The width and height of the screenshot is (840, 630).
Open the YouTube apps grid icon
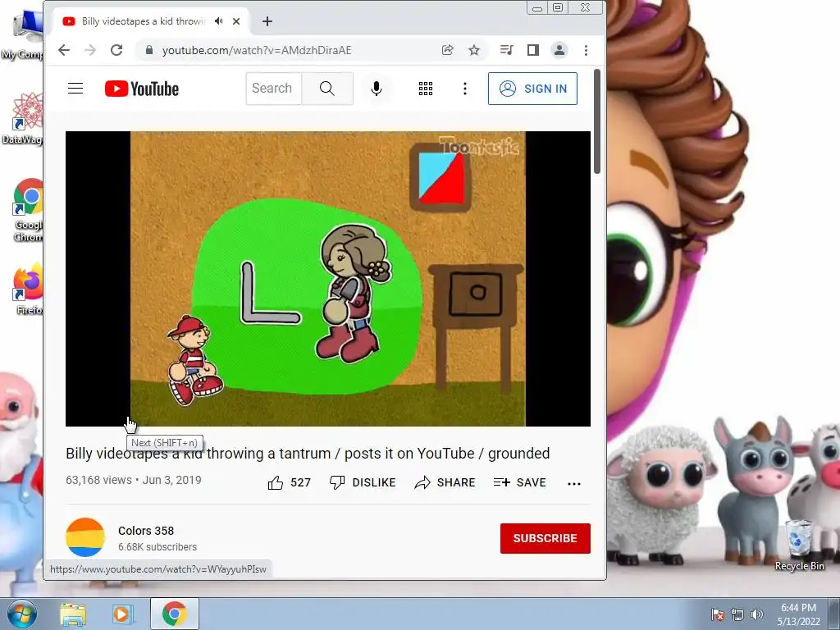point(426,89)
